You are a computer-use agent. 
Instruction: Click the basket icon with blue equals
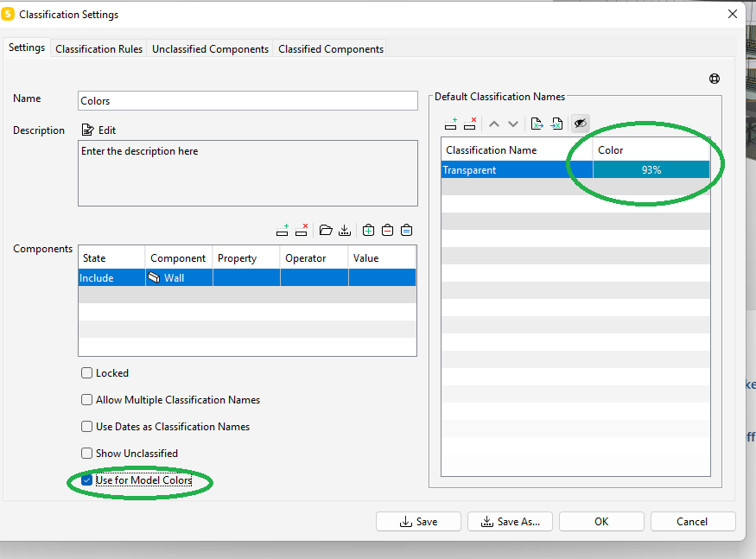coord(406,230)
